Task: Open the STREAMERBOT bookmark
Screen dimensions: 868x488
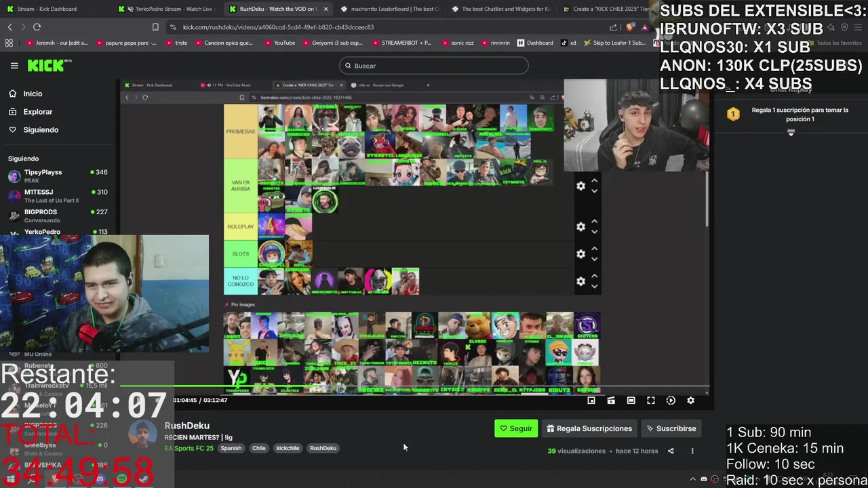Action: coord(401,43)
